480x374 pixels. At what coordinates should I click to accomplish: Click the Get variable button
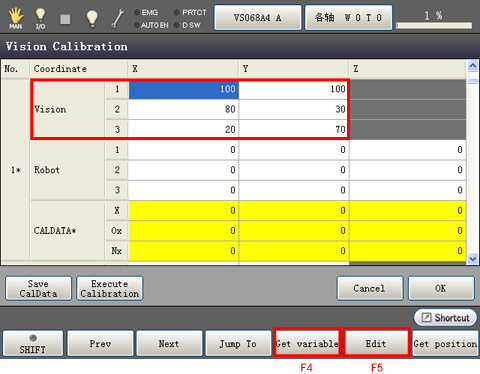pyautogui.click(x=307, y=343)
